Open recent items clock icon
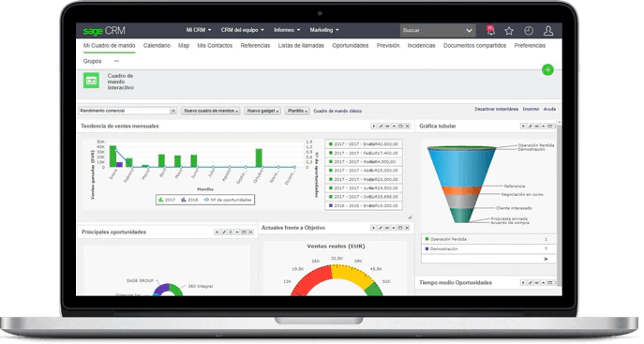 [529, 31]
